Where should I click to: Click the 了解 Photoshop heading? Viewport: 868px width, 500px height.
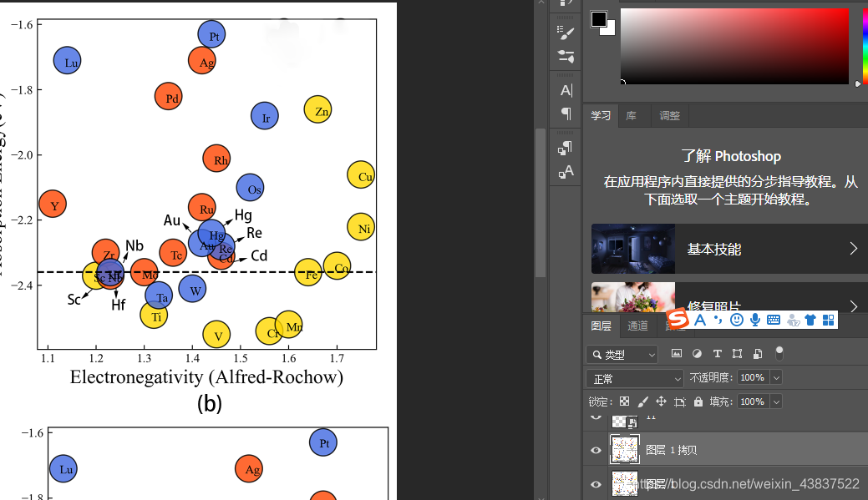click(731, 157)
